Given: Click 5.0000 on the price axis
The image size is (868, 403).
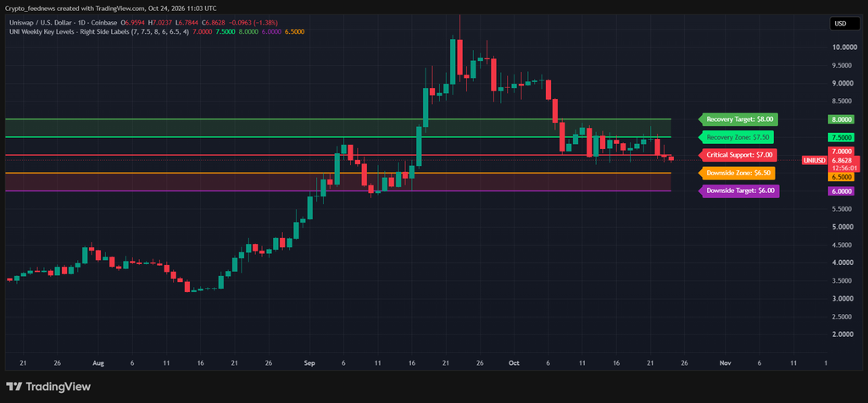Looking at the screenshot, I should coord(842,227).
